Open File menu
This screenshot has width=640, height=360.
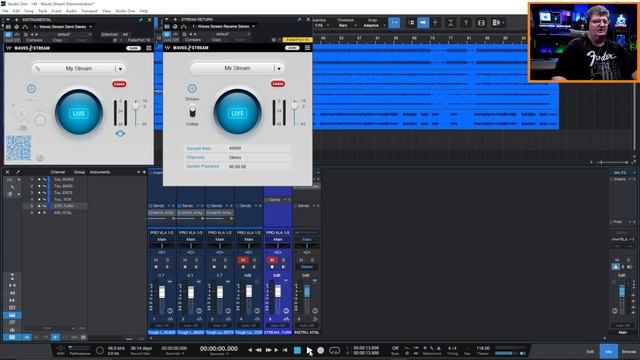[5, 11]
